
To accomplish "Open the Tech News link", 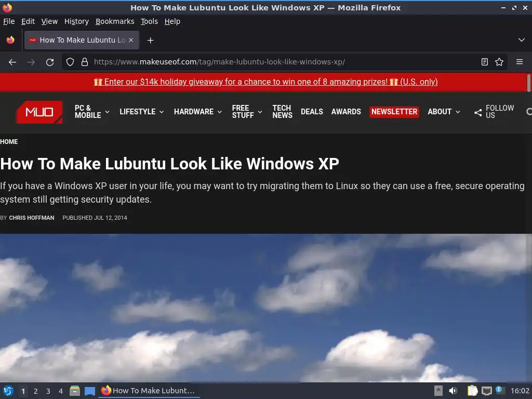I will click(x=282, y=112).
